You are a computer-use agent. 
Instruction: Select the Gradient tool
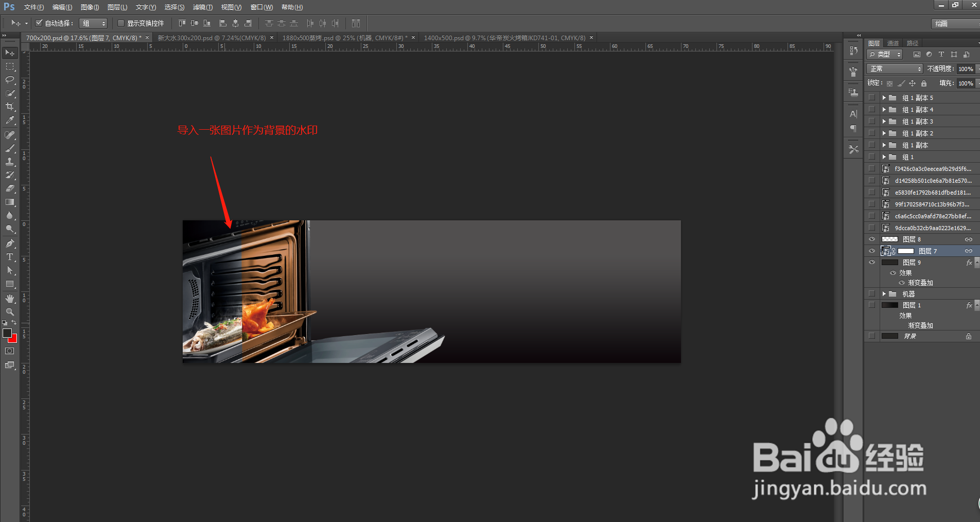click(x=10, y=202)
